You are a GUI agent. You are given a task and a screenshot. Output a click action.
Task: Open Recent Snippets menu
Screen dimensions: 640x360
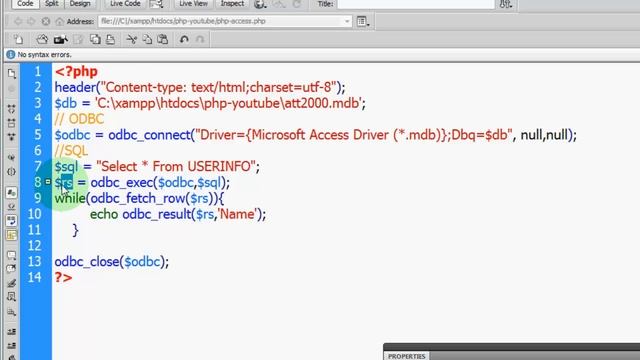(x=11, y=297)
